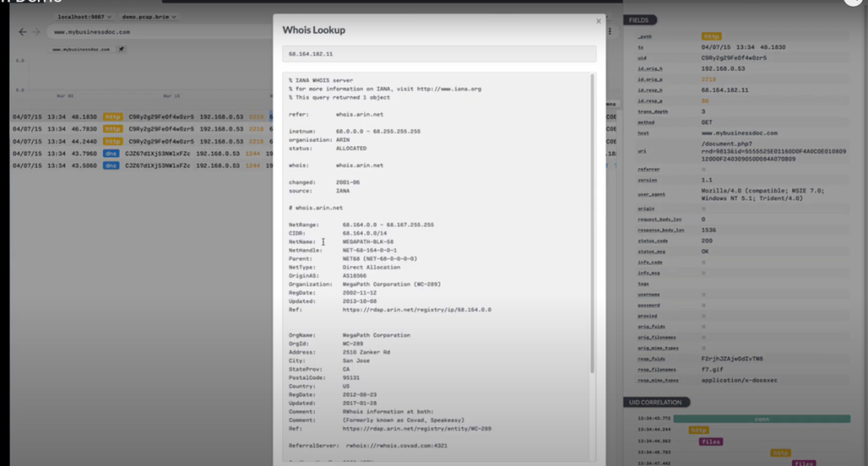The image size is (868, 466).
Task: Open the demo.pcap.brim space dropdown
Action: [x=149, y=17]
